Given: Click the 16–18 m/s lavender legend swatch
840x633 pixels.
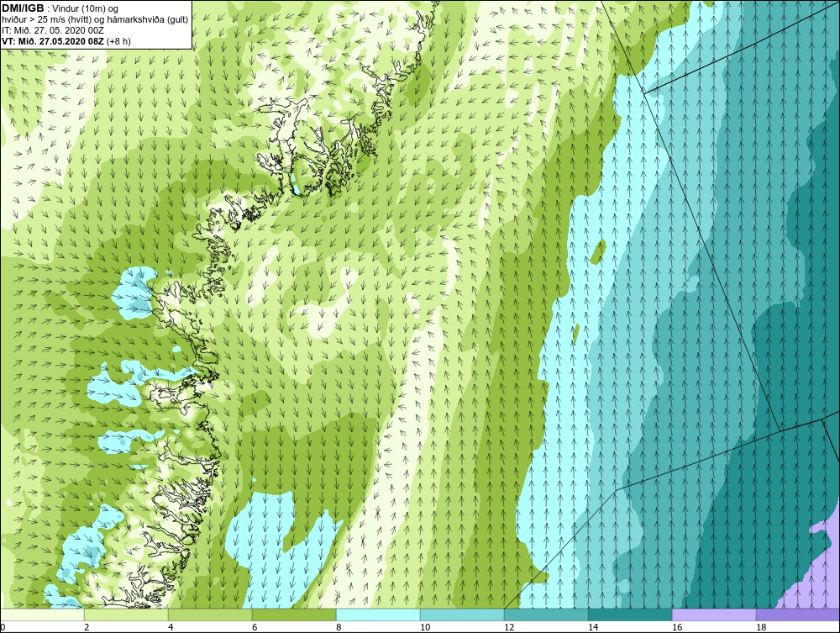Looking at the screenshot, I should (714, 615).
